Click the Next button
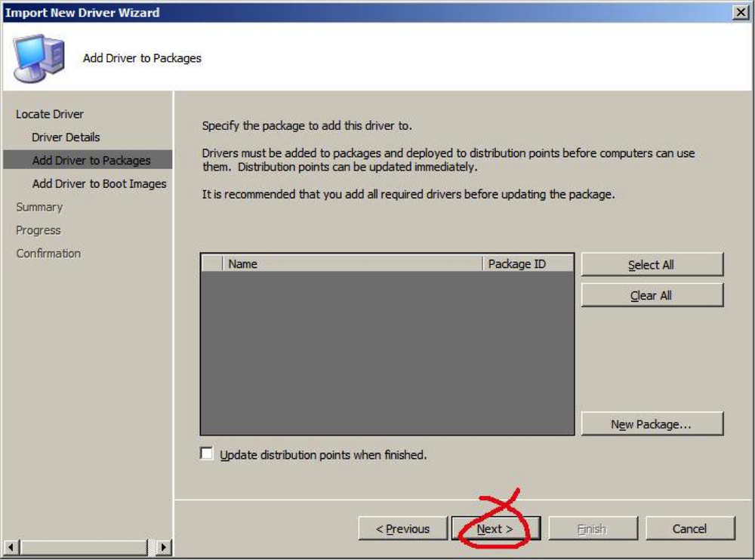The height and width of the screenshot is (560, 755). click(495, 529)
